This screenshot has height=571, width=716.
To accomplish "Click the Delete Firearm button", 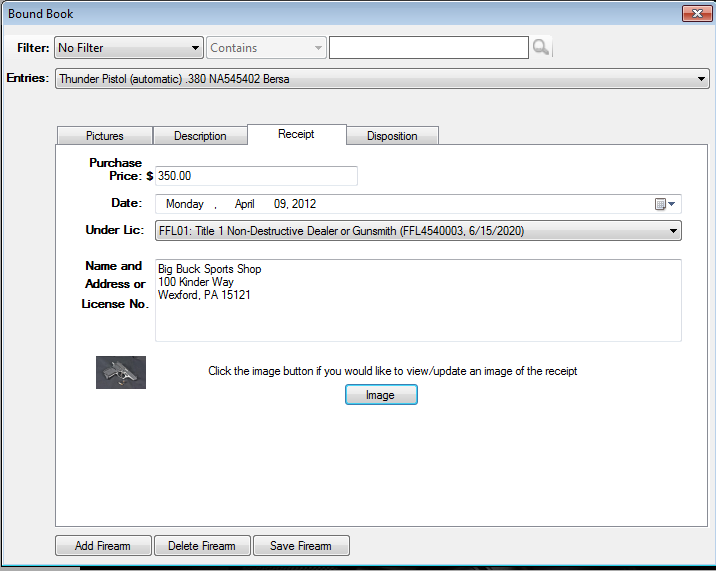I will click(x=202, y=545).
